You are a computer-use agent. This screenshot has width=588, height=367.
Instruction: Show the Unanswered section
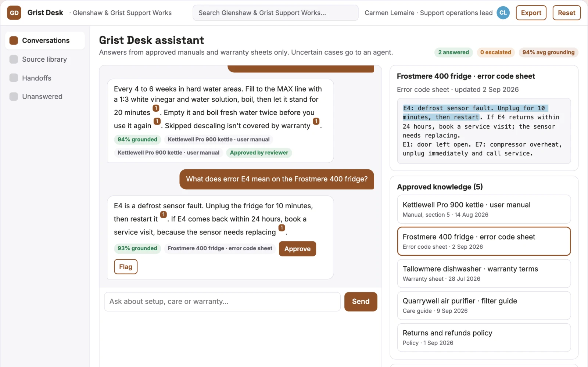pyautogui.click(x=45, y=97)
